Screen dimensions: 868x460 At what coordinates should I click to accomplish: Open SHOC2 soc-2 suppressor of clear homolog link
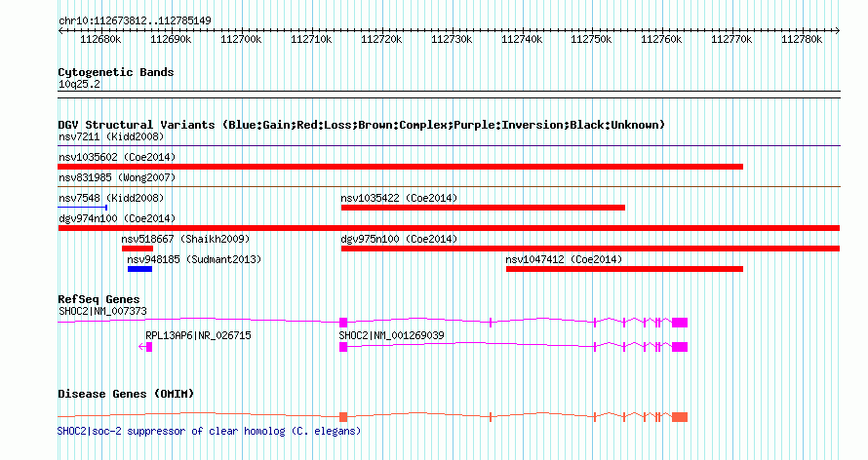(x=210, y=431)
